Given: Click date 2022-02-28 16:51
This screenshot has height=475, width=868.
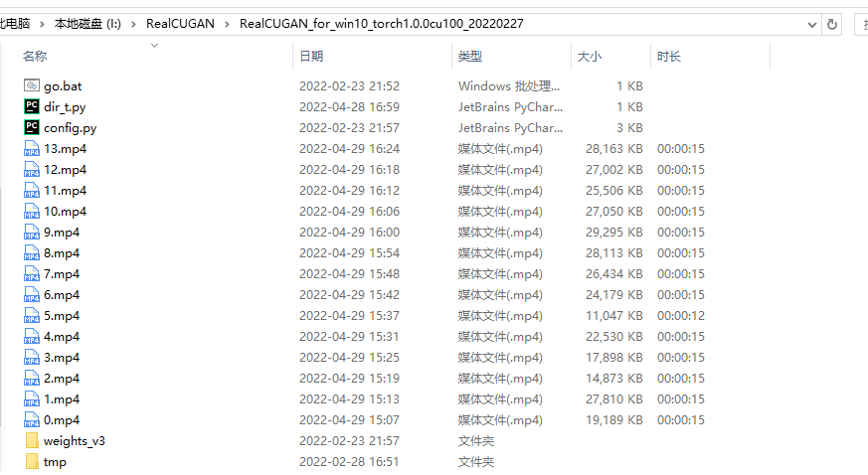Looking at the screenshot, I should (x=349, y=462).
